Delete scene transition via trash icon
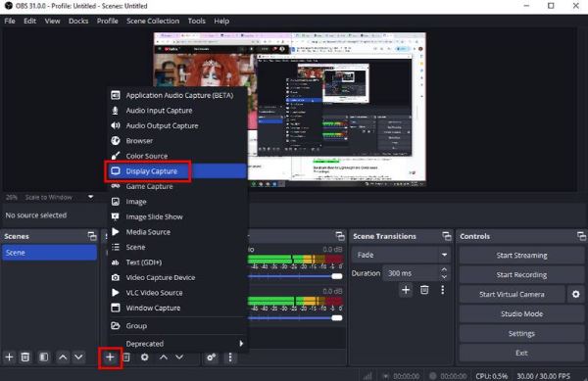This screenshot has height=381, width=588. coord(424,290)
